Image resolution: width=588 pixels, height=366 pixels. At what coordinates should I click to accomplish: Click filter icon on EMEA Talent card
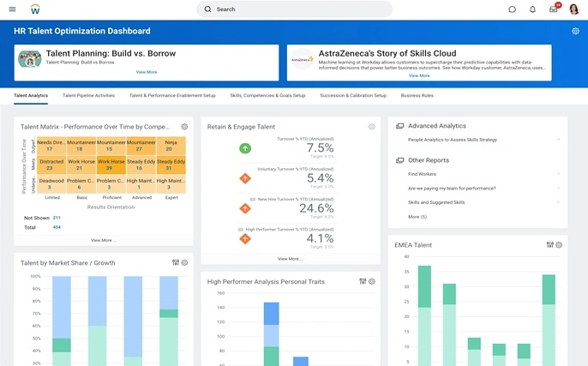[549, 244]
